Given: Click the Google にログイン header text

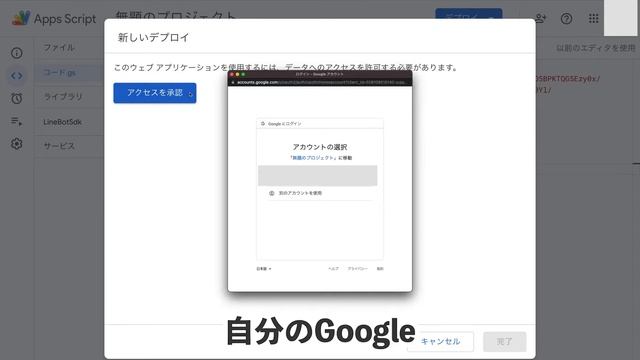Looking at the screenshot, I should pyautogui.click(x=285, y=124).
